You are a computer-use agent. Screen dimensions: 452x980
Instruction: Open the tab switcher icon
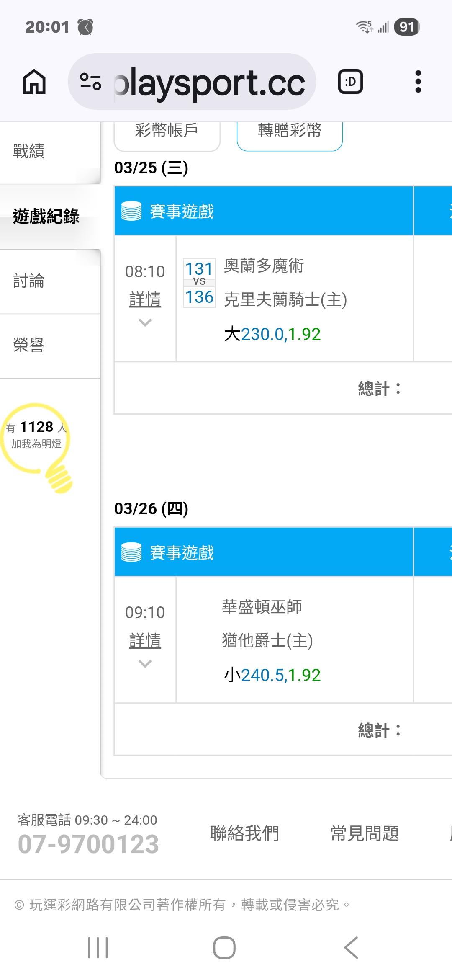click(x=350, y=82)
